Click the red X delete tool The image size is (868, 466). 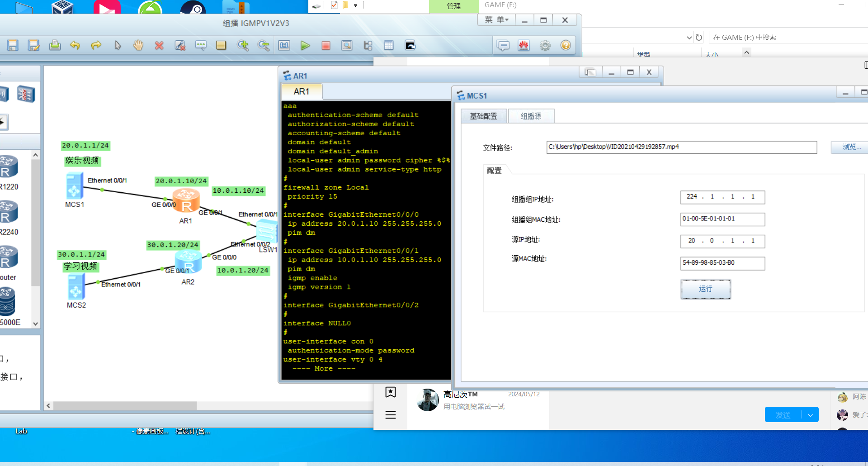click(x=159, y=45)
